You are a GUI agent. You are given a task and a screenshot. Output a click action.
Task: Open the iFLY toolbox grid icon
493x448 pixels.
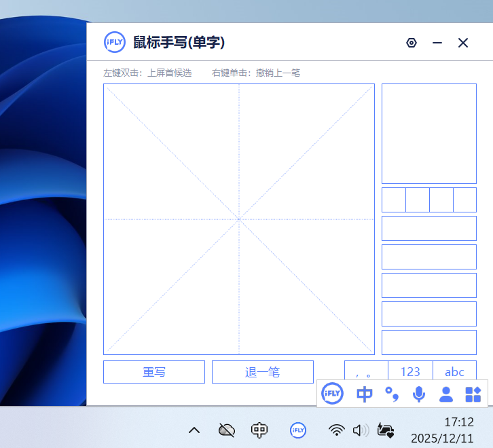pos(473,394)
